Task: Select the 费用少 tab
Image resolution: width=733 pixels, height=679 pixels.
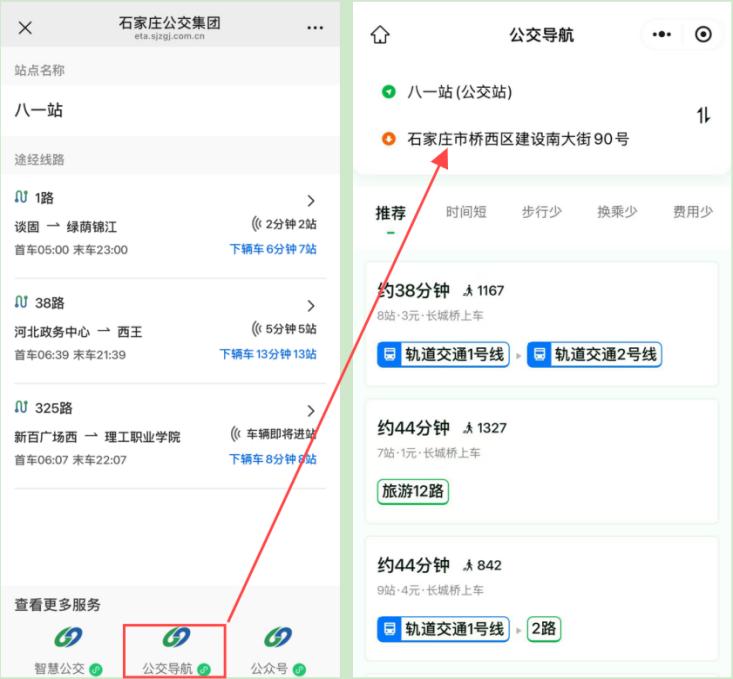Action: coord(693,212)
